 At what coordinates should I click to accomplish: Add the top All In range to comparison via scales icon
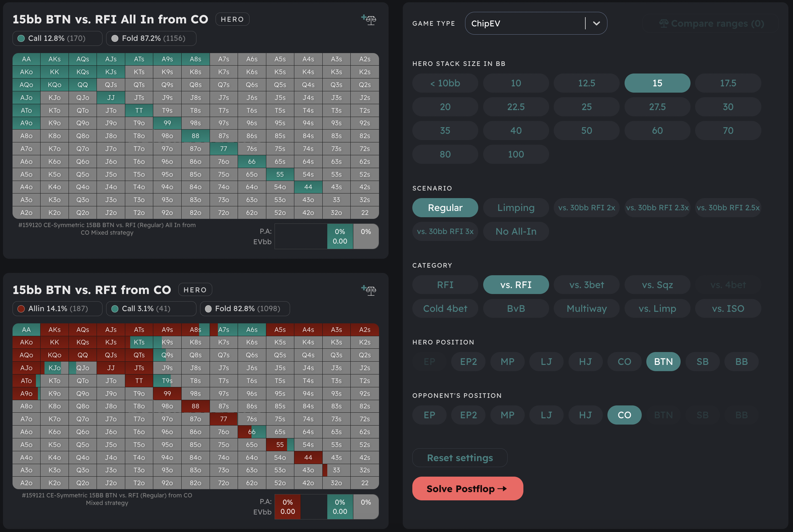(x=371, y=20)
